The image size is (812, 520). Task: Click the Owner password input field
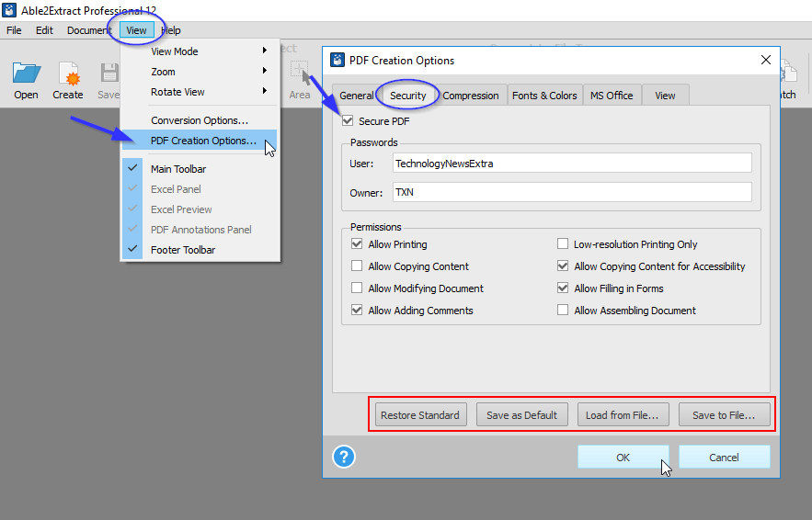(x=572, y=192)
